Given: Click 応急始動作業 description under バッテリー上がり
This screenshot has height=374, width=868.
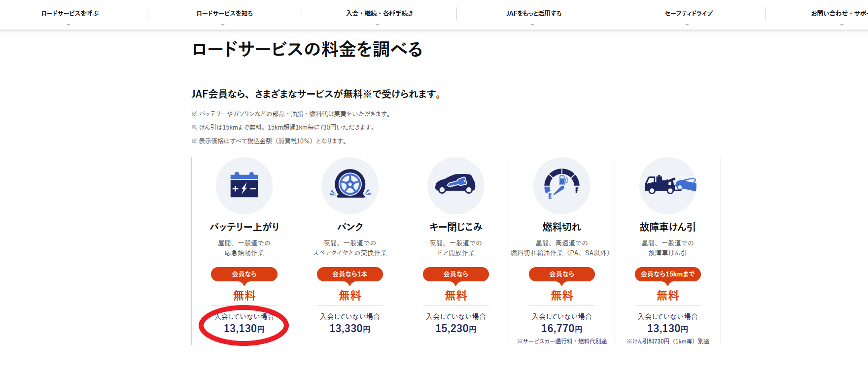Looking at the screenshot, I should pos(244,253).
